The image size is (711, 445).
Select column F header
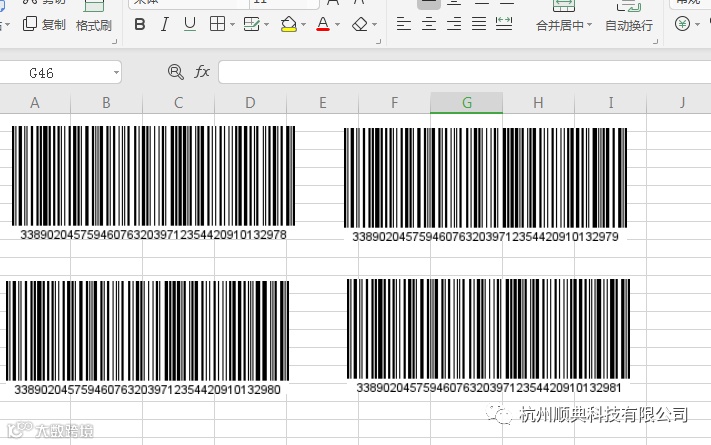pos(394,103)
